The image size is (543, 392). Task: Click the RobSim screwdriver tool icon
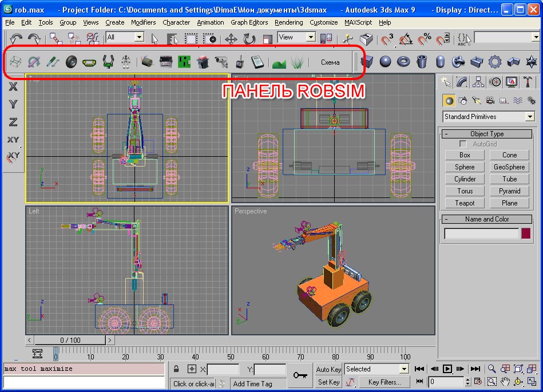[x=53, y=62]
